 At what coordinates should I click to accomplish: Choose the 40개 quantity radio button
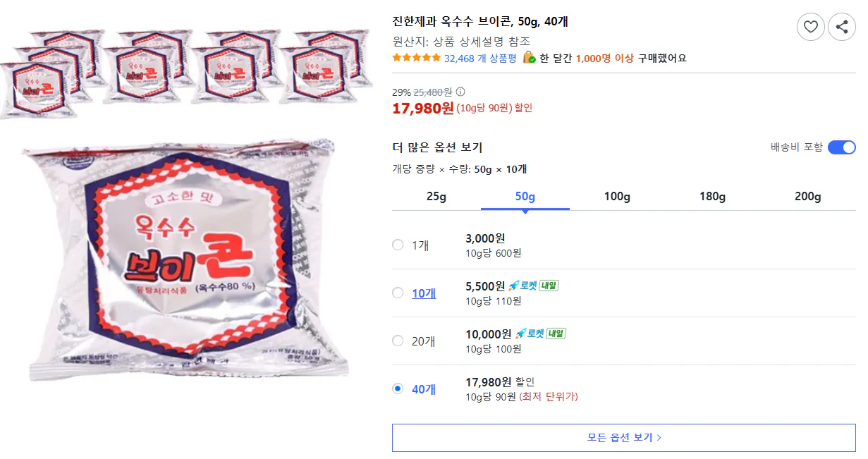pyautogui.click(x=398, y=388)
